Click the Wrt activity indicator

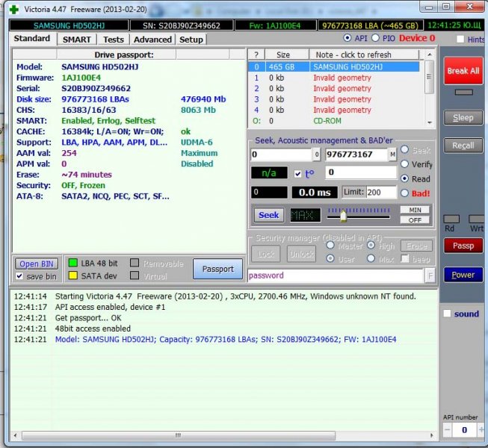click(x=477, y=220)
